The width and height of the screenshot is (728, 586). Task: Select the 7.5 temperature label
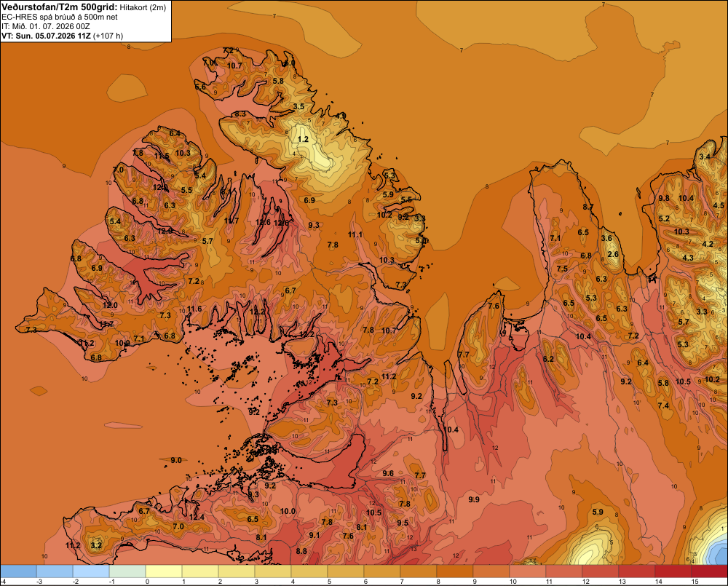[x=562, y=269]
